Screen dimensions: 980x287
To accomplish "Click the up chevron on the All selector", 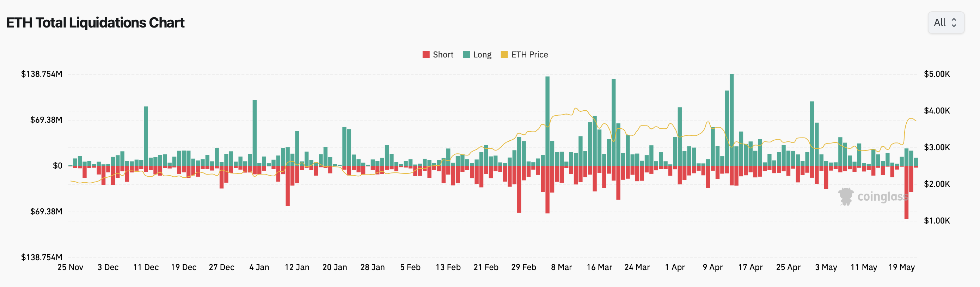I will (x=955, y=20).
